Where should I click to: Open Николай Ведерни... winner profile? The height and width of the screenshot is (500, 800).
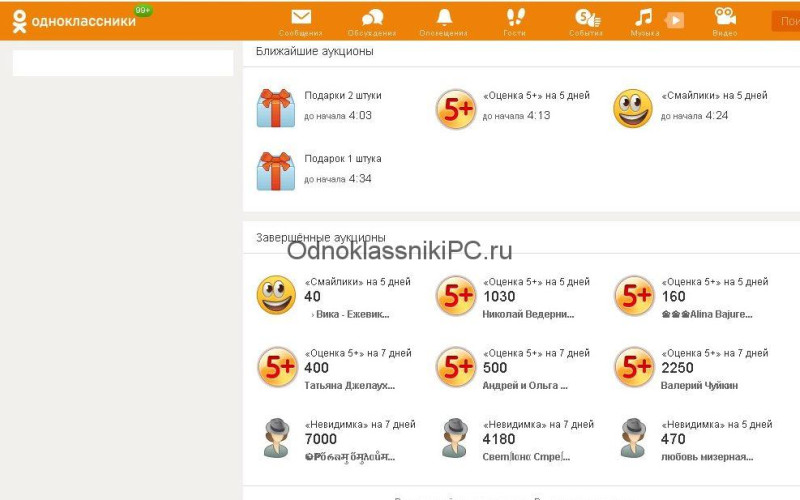click(x=528, y=315)
